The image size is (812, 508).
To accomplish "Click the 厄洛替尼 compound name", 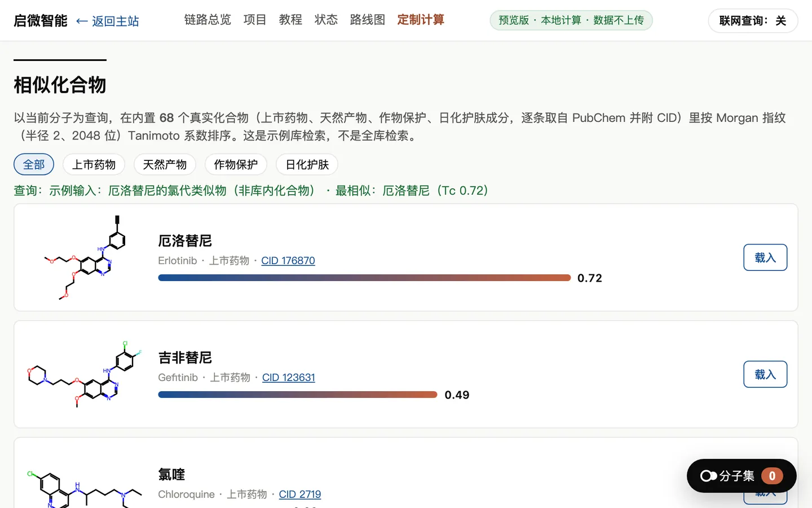I will [185, 241].
